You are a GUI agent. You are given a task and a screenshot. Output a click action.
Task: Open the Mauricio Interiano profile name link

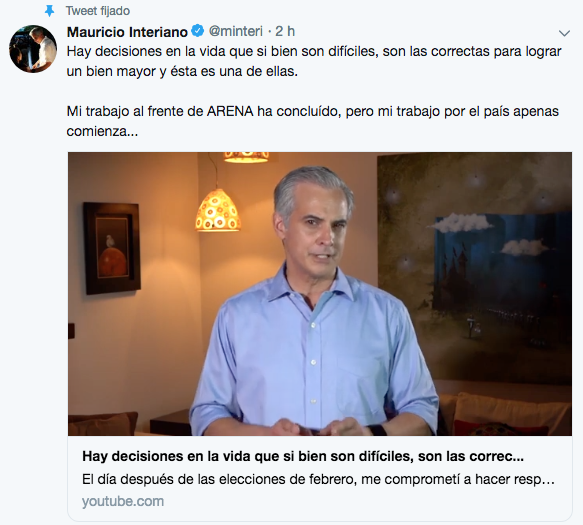coord(127,32)
